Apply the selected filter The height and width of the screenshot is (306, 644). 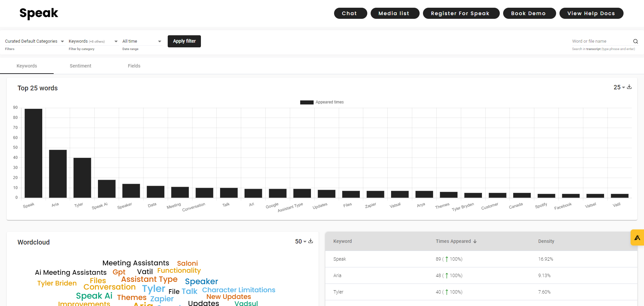184,41
